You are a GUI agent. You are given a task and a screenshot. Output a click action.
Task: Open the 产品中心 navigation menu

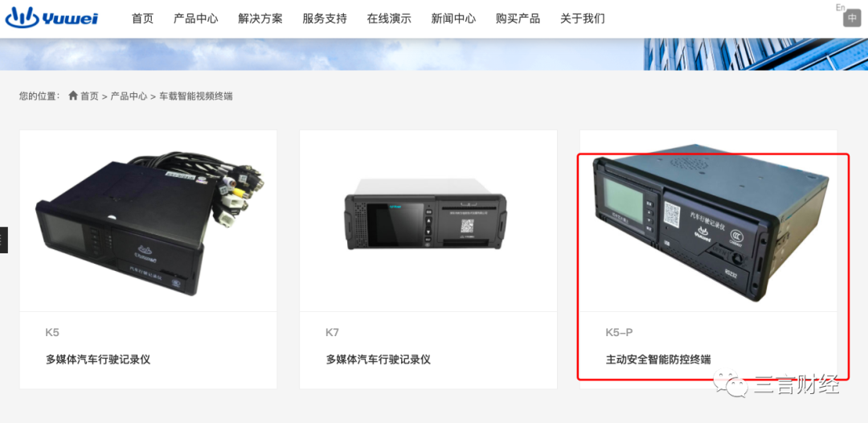pos(196,18)
